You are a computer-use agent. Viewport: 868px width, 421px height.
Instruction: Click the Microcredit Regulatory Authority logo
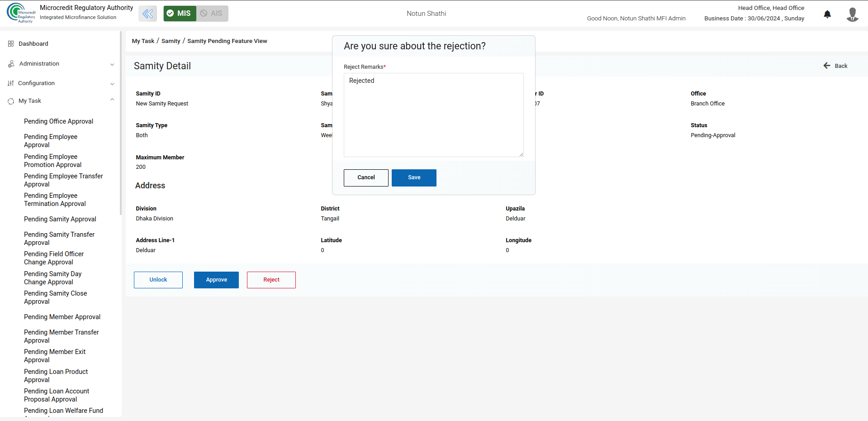point(21,13)
